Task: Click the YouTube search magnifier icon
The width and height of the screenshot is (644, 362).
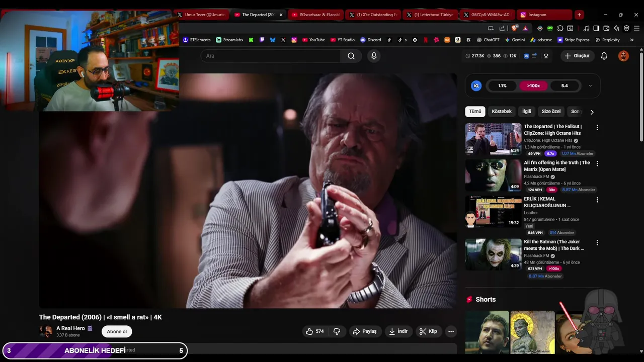Action: click(351, 56)
